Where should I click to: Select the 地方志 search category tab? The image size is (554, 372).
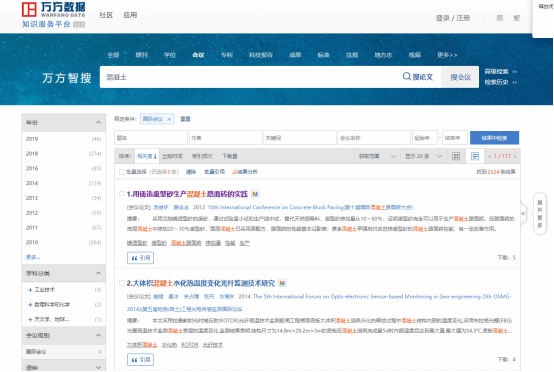383,55
